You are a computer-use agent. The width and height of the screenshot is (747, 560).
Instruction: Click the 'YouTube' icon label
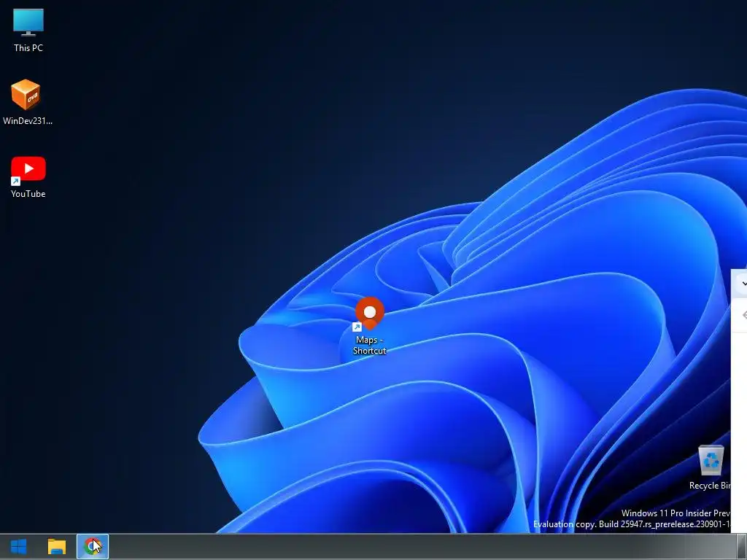[x=28, y=194]
